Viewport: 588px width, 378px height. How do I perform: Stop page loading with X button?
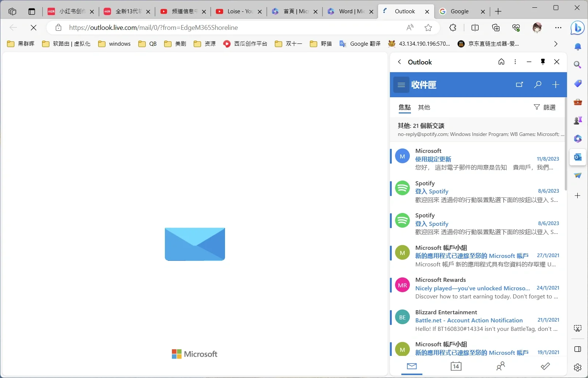click(33, 27)
